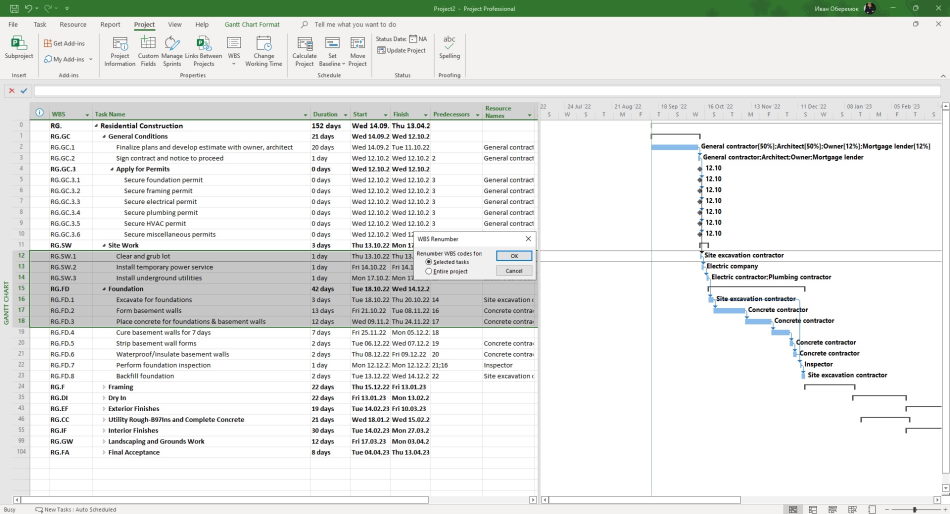Screen dimensions: 950x514
Task: Open the WBS ribbon dropdown
Action: pos(234,51)
